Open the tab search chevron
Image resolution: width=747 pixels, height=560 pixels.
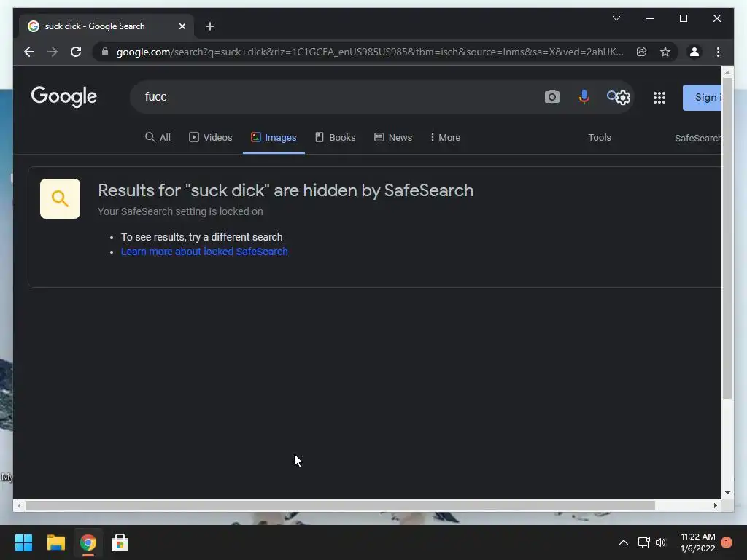click(616, 18)
